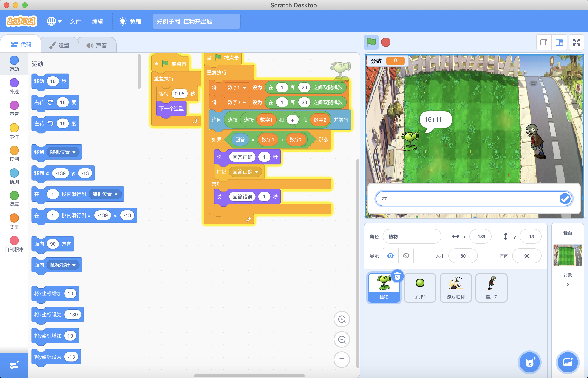Screen dimensions: 588x378
Task: Click the 将x坐标增加 10 block
Action: point(55,294)
